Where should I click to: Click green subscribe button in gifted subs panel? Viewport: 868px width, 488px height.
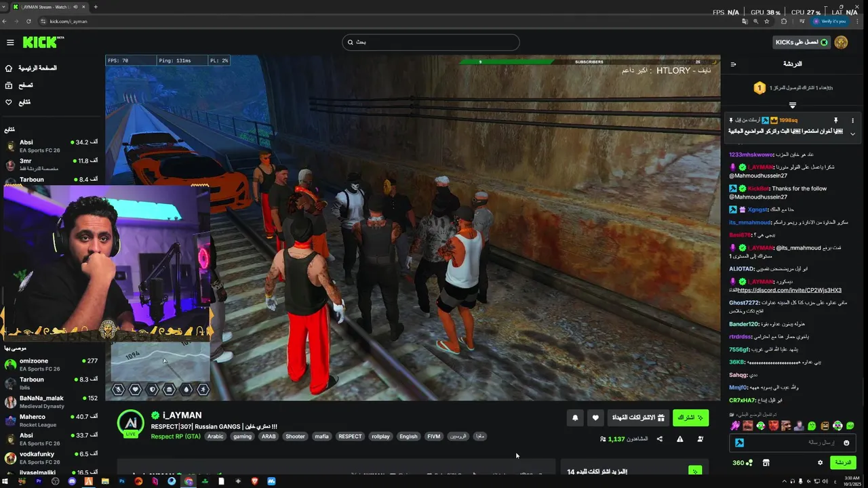(694, 470)
